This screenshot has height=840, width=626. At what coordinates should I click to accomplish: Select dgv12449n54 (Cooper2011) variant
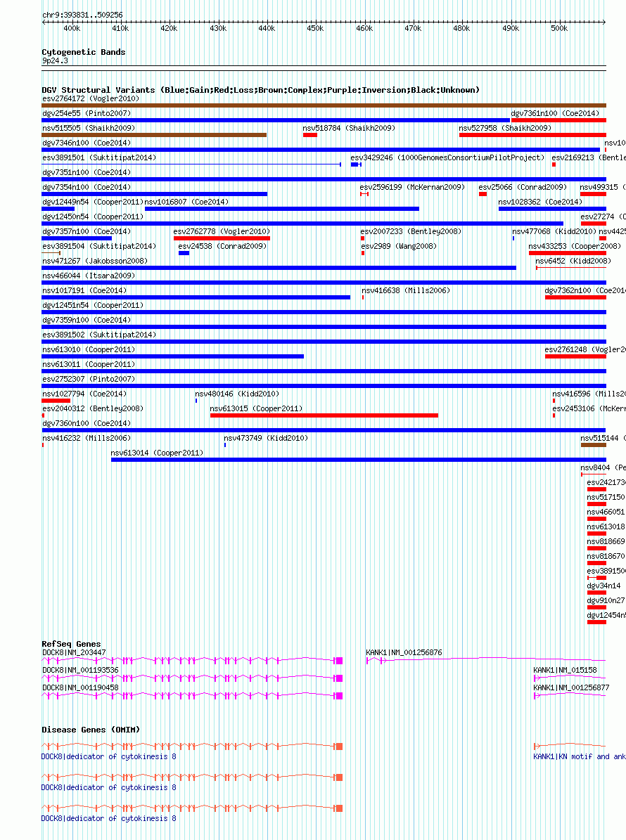(x=58, y=209)
